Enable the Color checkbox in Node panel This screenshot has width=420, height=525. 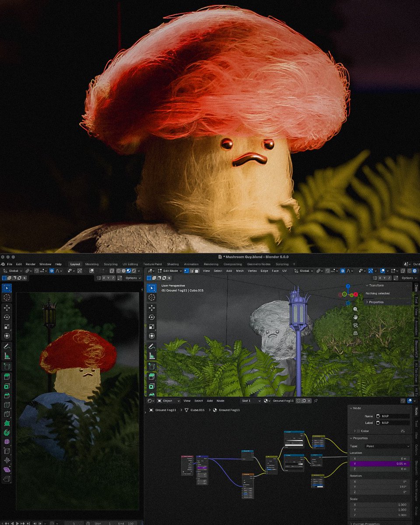[357, 431]
